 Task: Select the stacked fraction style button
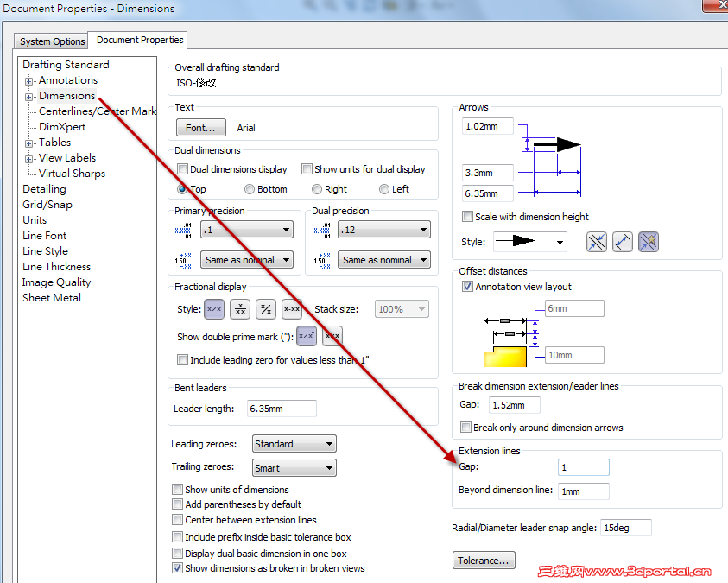tap(240, 309)
